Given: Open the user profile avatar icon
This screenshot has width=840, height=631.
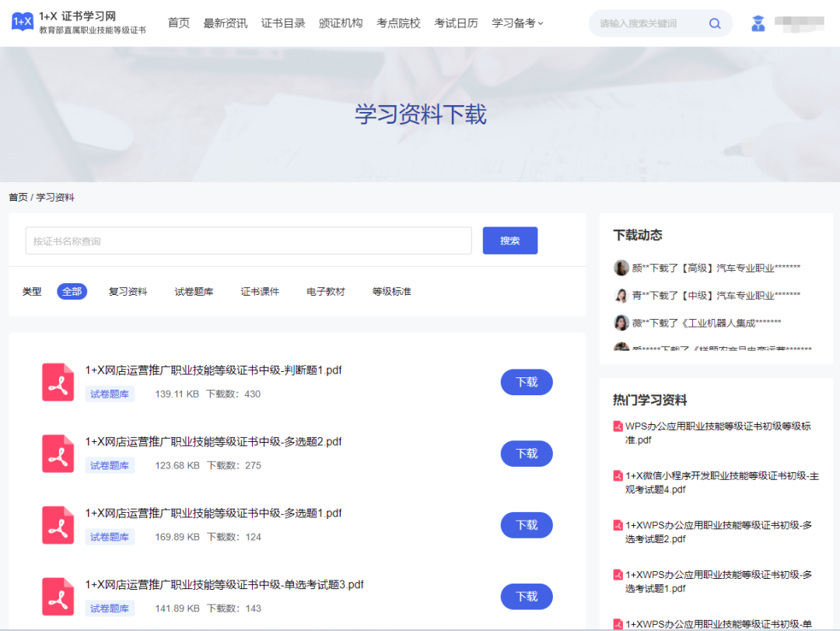Looking at the screenshot, I should point(758,23).
